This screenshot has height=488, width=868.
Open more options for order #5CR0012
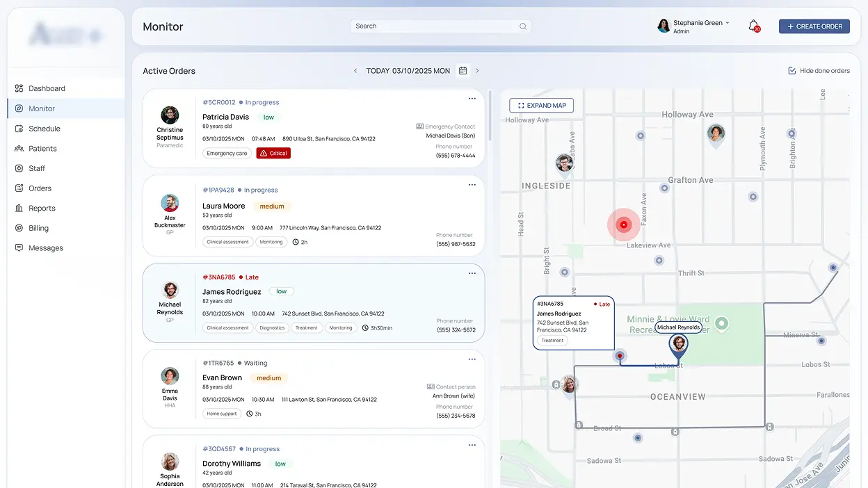[x=472, y=99]
